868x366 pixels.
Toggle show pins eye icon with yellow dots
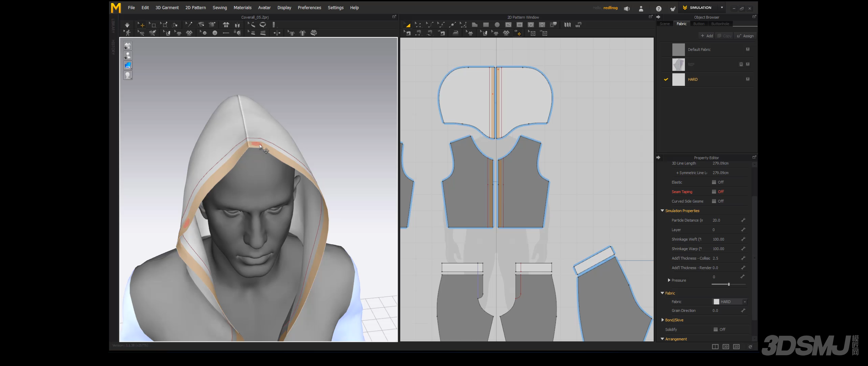(x=517, y=33)
